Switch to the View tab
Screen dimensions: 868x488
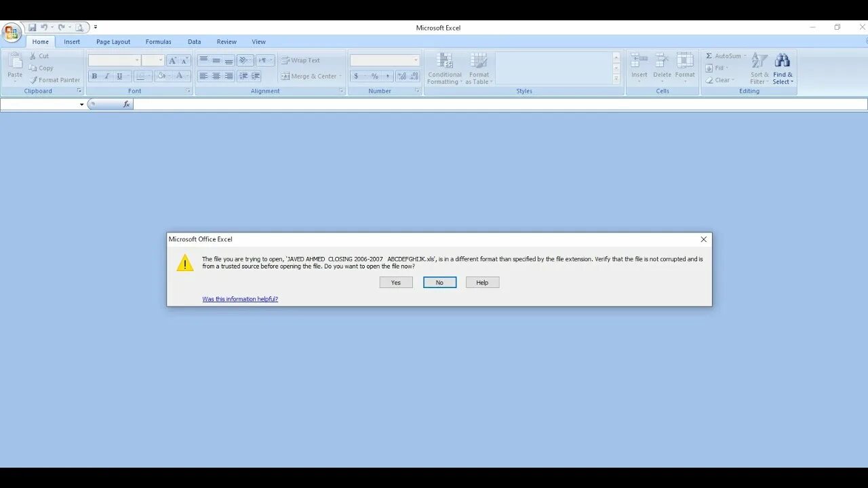(x=259, y=41)
